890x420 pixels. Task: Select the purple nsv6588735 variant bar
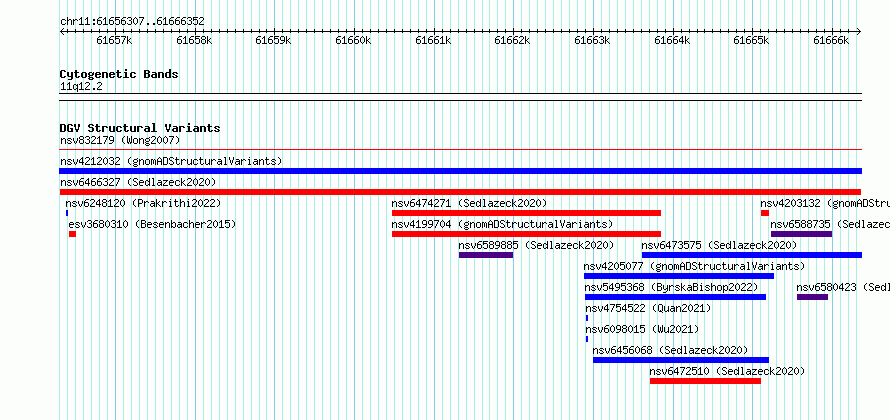click(801, 234)
